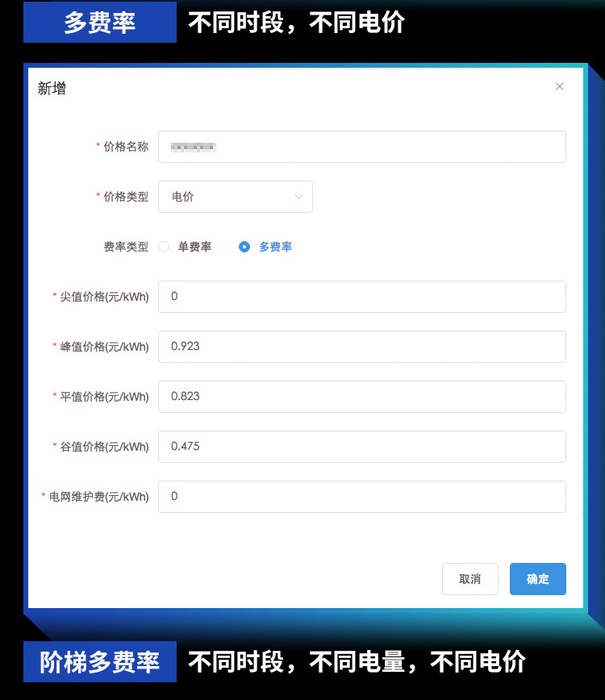Focus the 电网维护费 input field
605x700 pixels.
pos(361,497)
